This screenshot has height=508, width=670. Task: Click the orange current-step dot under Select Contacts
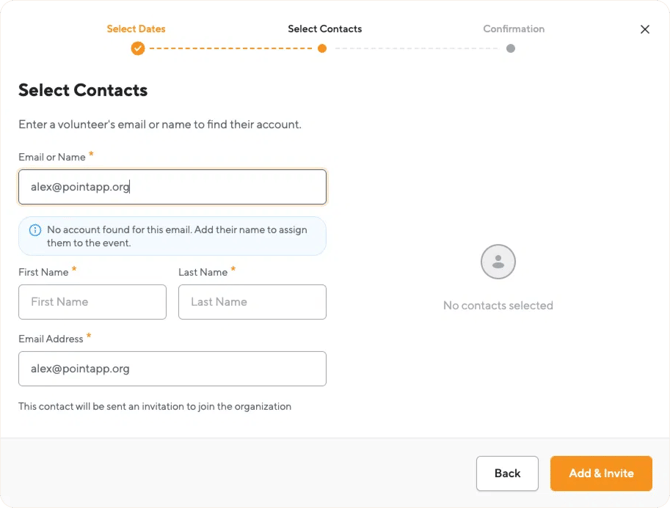tap(322, 48)
